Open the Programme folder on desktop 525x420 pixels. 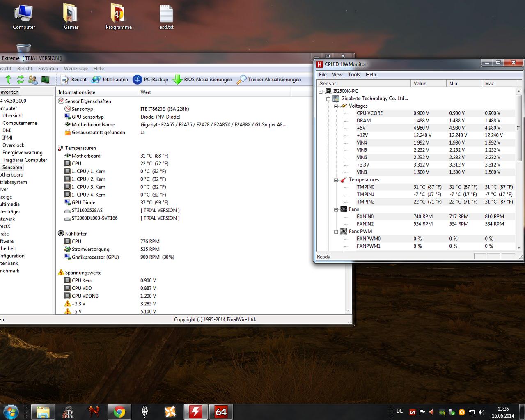coord(119,17)
